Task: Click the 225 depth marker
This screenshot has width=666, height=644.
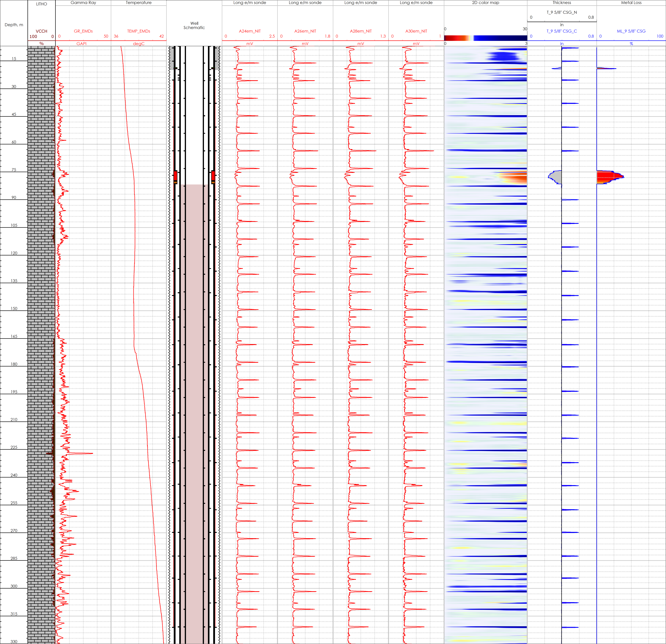Action: tap(14, 447)
